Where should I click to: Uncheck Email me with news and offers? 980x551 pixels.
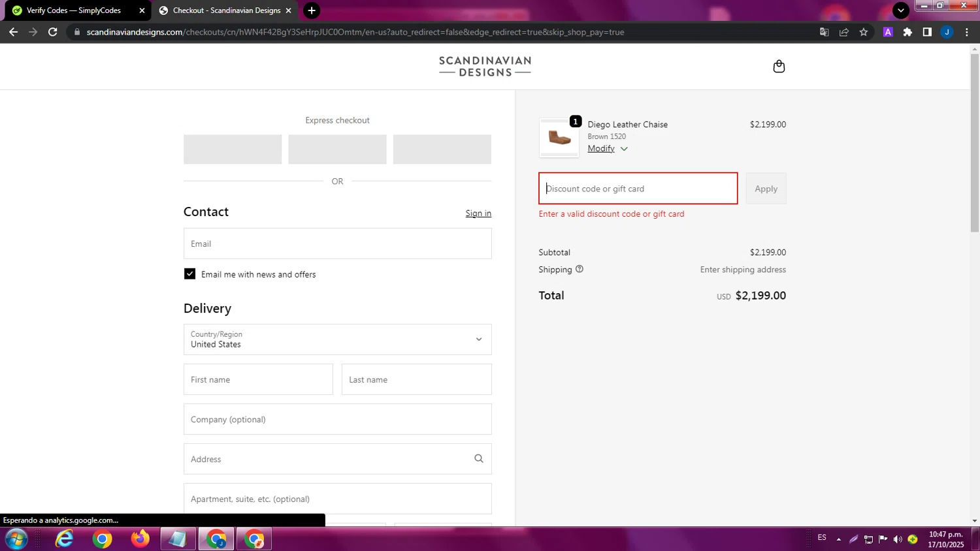189,274
